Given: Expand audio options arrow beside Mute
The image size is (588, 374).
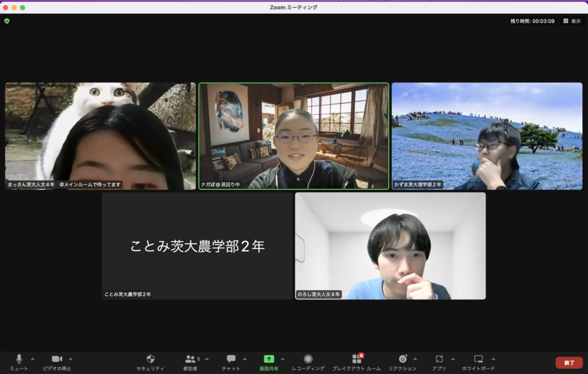Looking at the screenshot, I should pyautogui.click(x=33, y=359).
